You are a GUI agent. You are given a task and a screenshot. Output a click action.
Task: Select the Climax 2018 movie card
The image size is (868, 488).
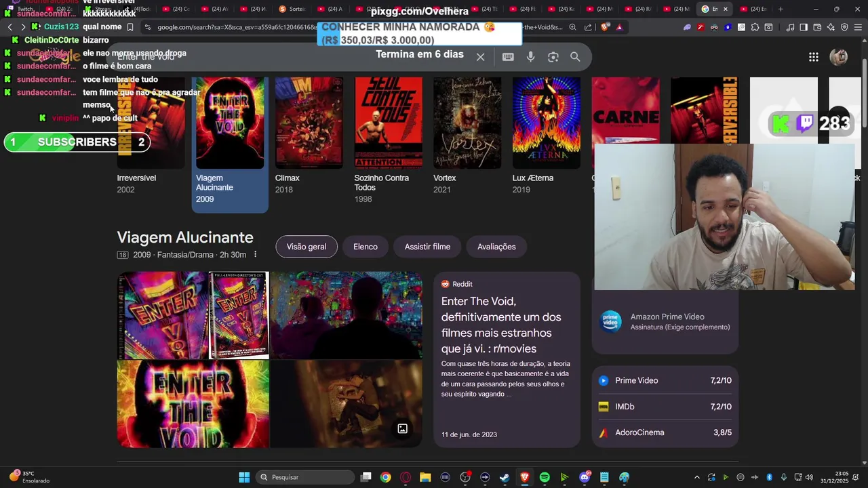click(x=309, y=136)
